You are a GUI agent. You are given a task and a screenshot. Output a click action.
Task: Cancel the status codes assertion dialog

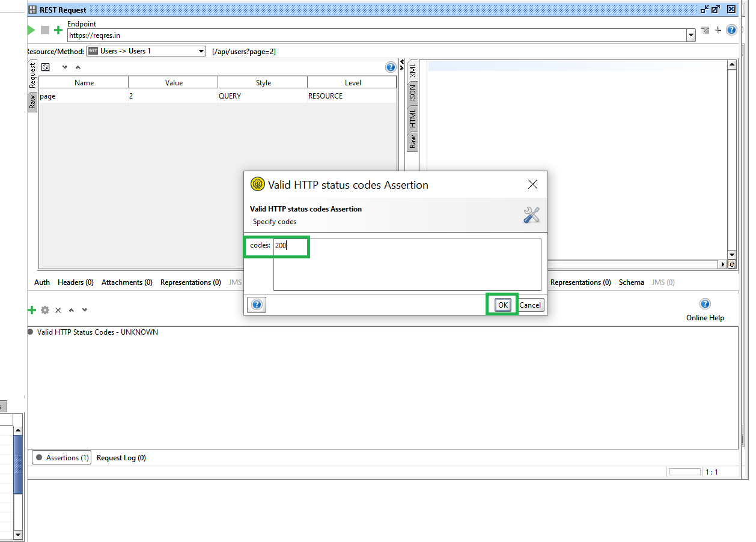pos(530,305)
